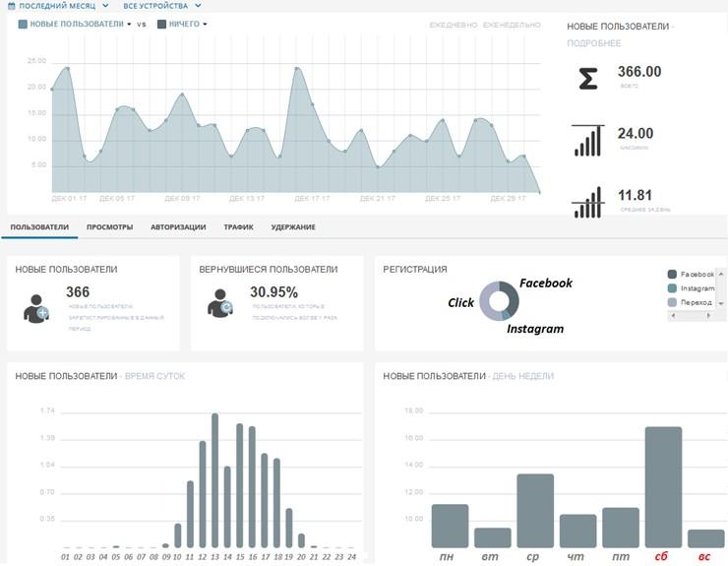Click the calendar icon beside Последний месяц
728x566 pixels.
click(11, 6)
